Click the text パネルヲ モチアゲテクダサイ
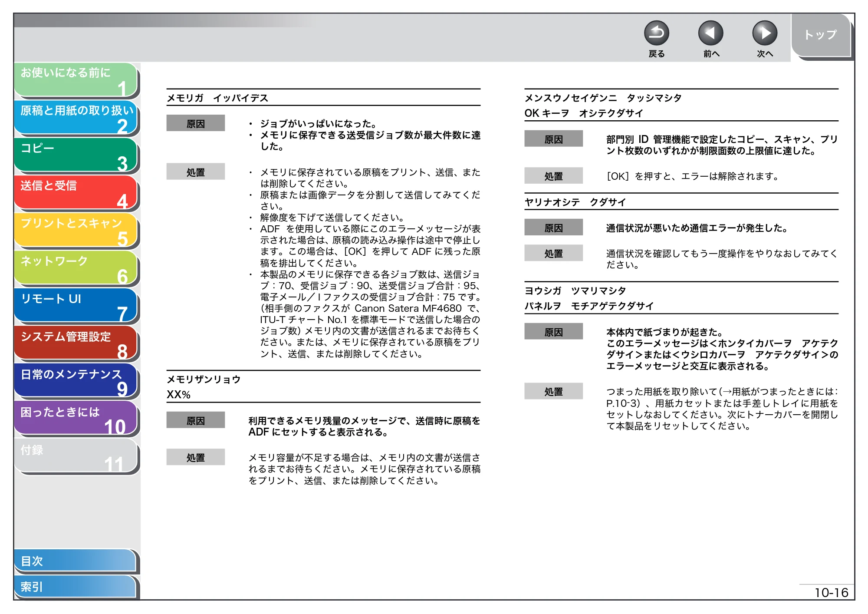 [589, 306]
